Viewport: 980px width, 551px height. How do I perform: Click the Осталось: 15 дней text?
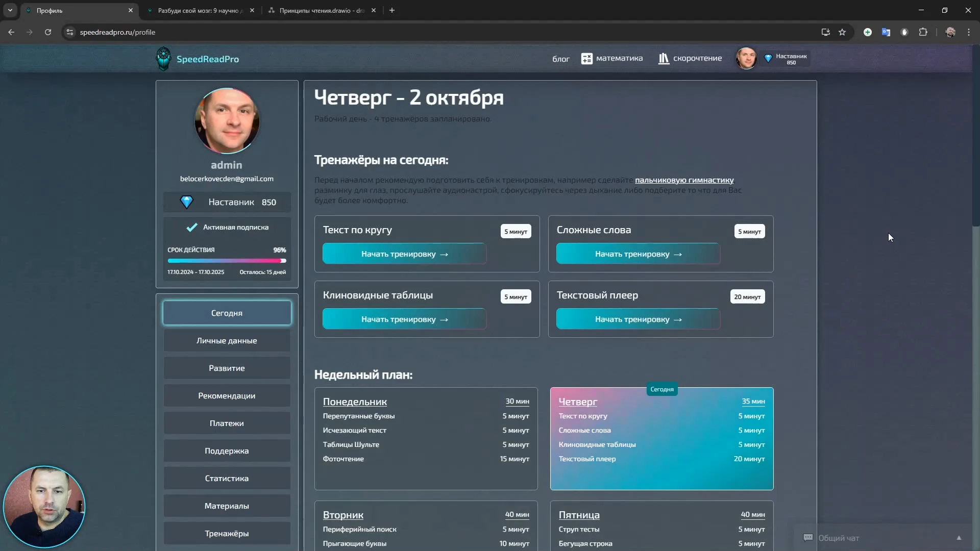coord(263,272)
